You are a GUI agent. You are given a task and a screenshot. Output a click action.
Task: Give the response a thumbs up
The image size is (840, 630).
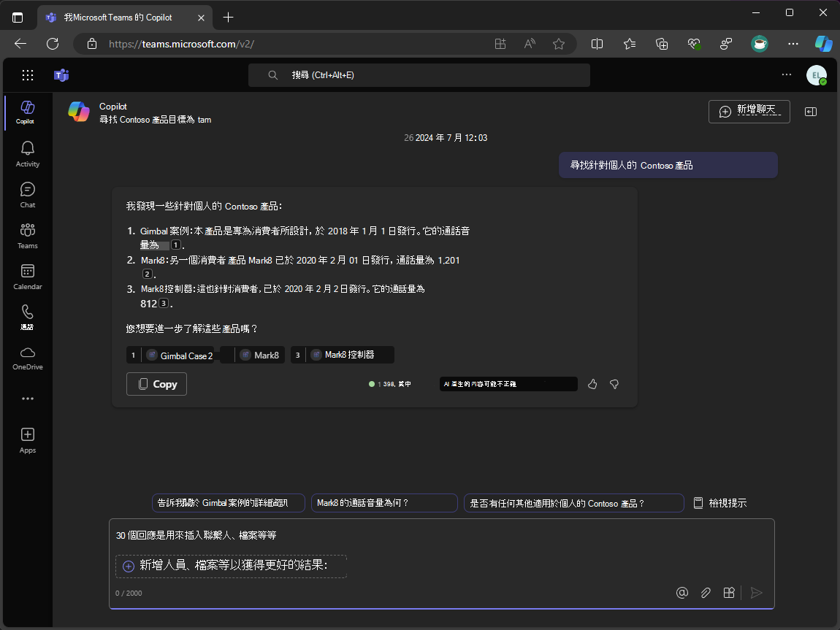point(592,384)
